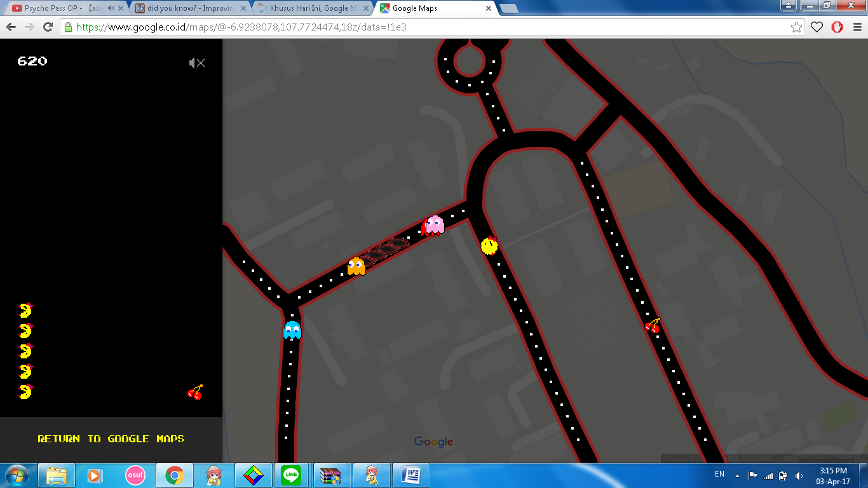This screenshot has width=868, height=488.
Task: Open a new browser tab
Action: [509, 8]
